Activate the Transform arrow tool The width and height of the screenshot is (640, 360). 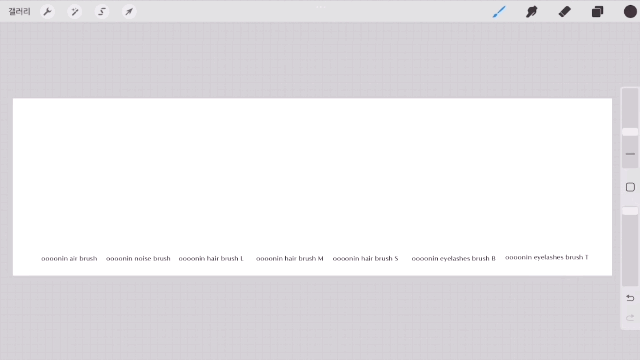[129, 11]
